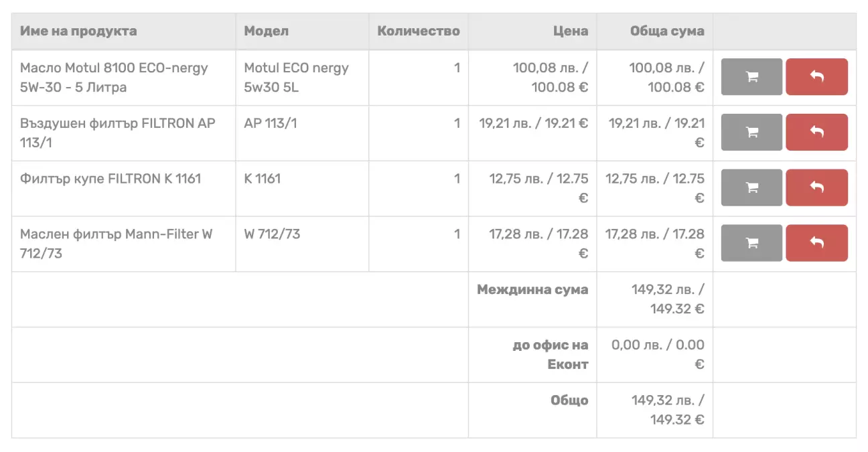Image resolution: width=868 pixels, height=452 pixels.
Task: Click the до офис на Еконт shipping label
Action: coord(551,354)
